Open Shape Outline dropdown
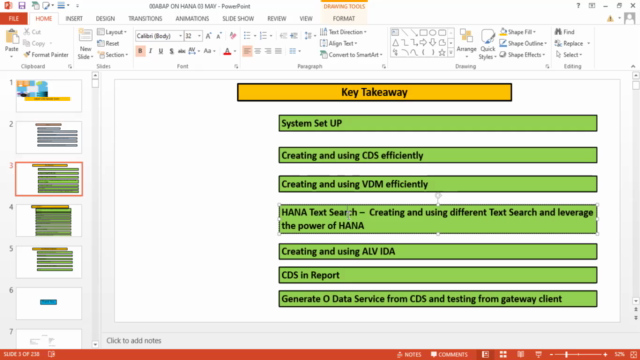 point(523,43)
